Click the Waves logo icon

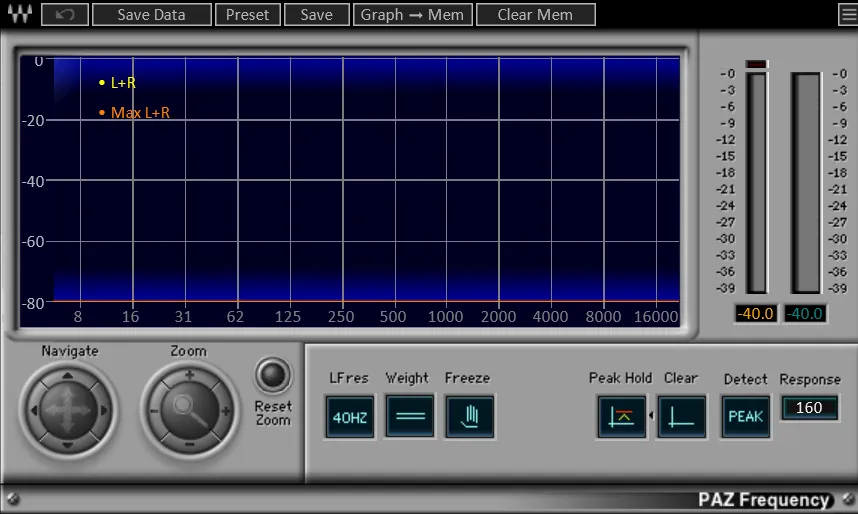click(x=20, y=14)
